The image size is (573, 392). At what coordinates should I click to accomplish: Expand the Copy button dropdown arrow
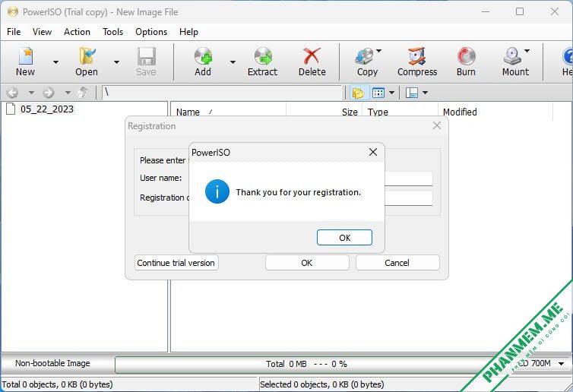pos(378,51)
